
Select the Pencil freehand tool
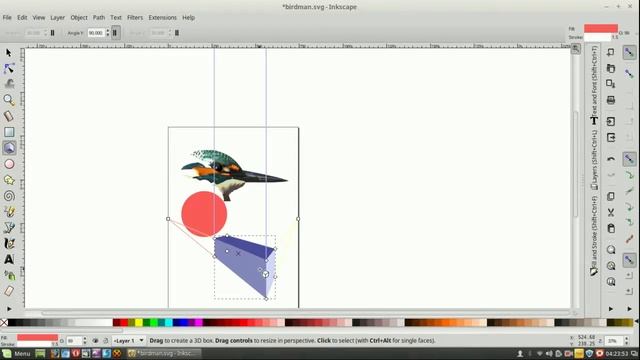[9, 211]
